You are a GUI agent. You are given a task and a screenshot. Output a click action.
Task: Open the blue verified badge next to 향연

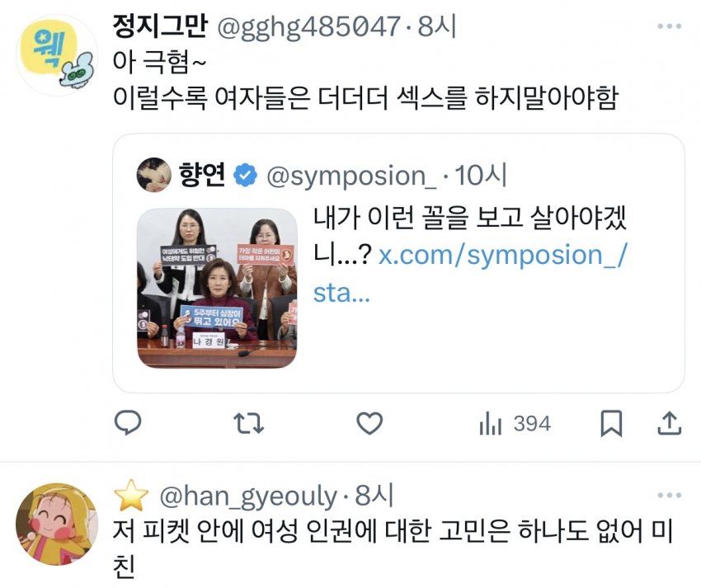coord(246,176)
